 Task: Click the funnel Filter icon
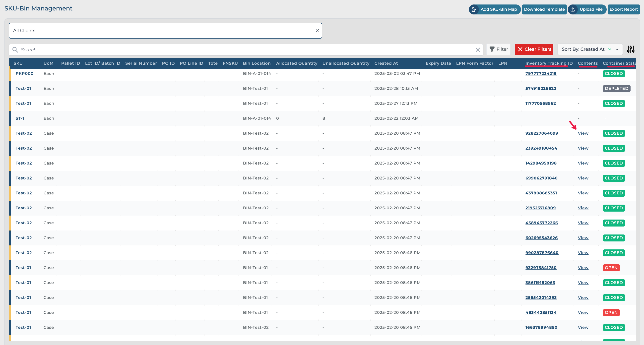tap(492, 49)
